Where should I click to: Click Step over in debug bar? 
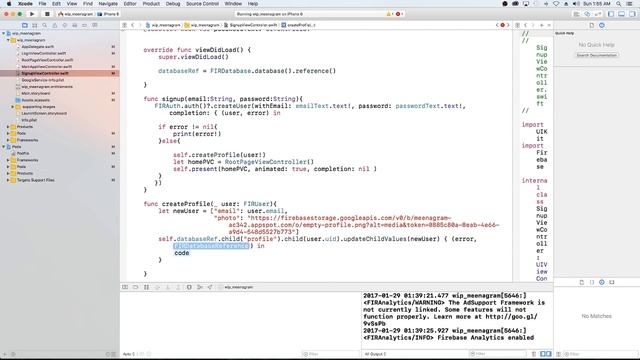point(157,287)
